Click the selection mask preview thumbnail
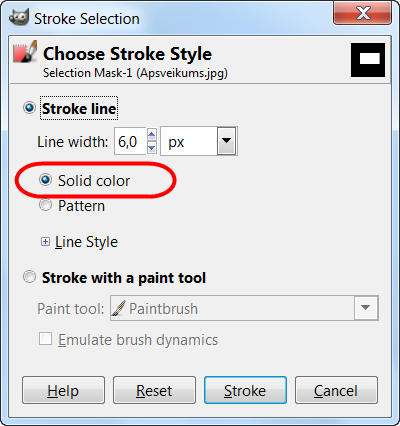The image size is (400, 426). click(x=368, y=60)
